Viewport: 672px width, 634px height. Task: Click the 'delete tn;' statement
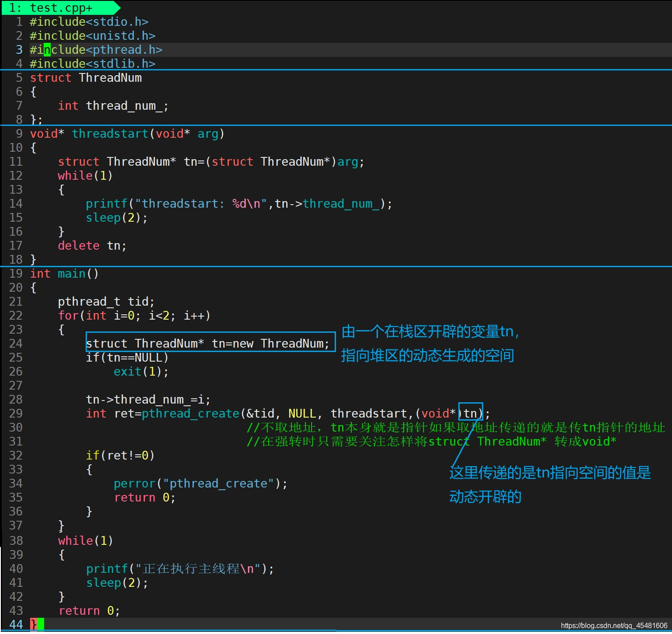(x=92, y=246)
